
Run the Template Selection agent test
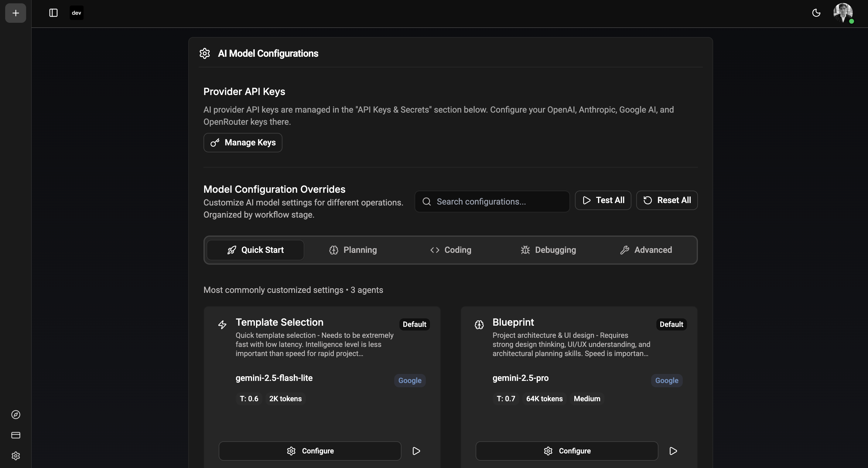click(416, 451)
